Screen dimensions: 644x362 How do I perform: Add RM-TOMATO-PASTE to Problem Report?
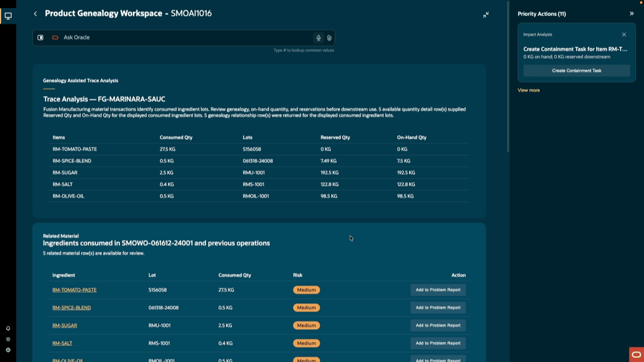click(x=438, y=290)
